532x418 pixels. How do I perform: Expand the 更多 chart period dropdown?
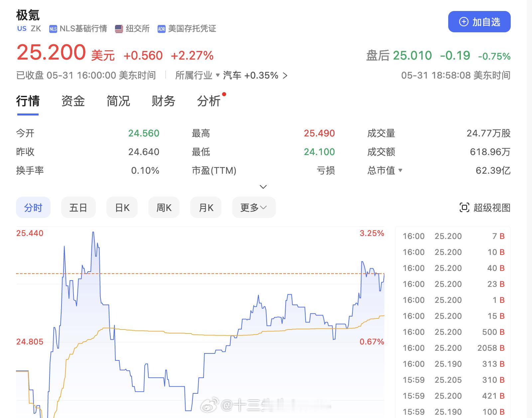(254, 208)
